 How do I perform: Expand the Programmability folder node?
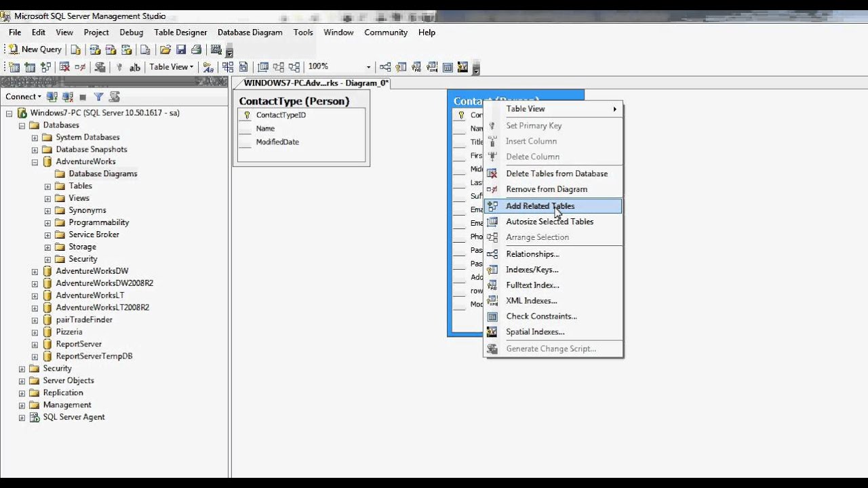(47, 223)
